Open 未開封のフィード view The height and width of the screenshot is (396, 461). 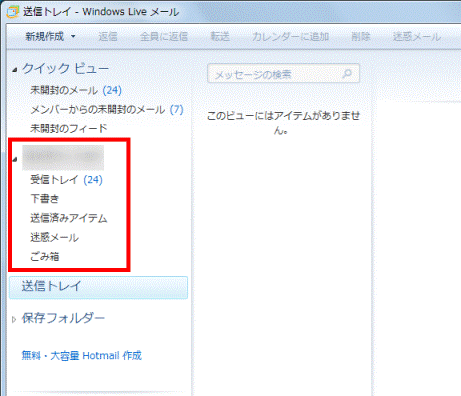[x=69, y=128]
